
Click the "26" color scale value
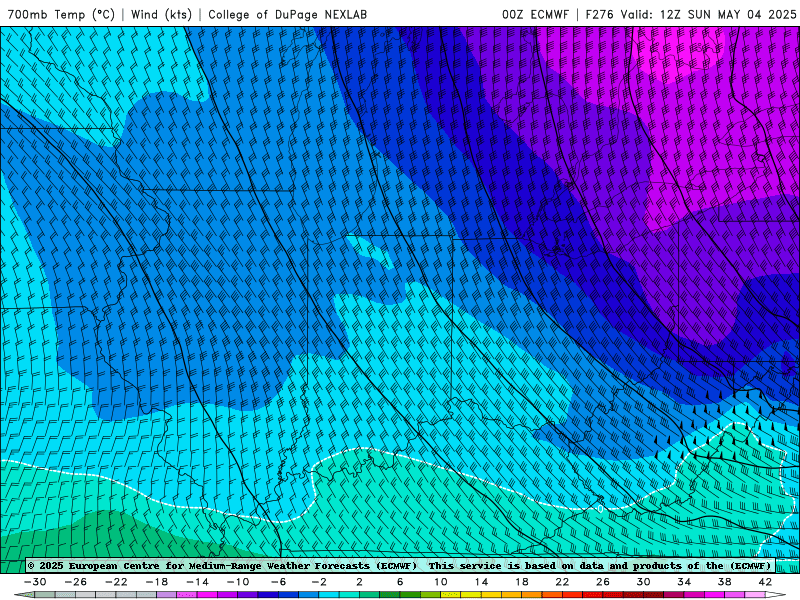tap(603, 582)
